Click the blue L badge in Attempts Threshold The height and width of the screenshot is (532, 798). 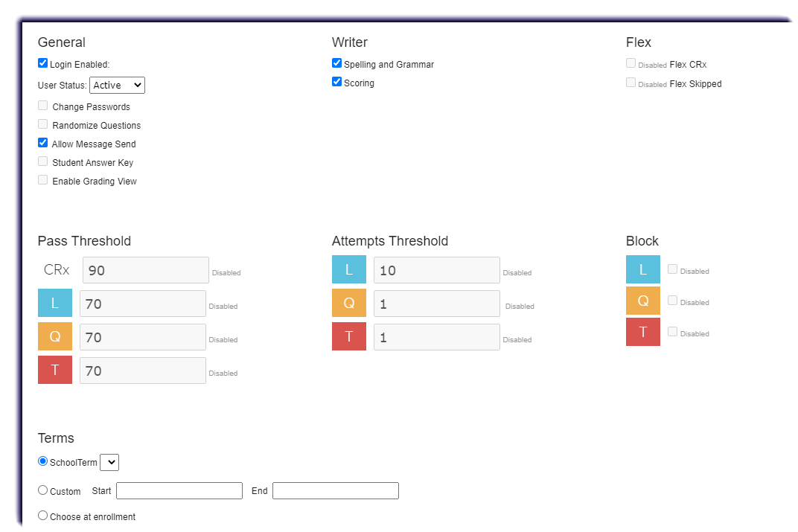click(x=348, y=269)
